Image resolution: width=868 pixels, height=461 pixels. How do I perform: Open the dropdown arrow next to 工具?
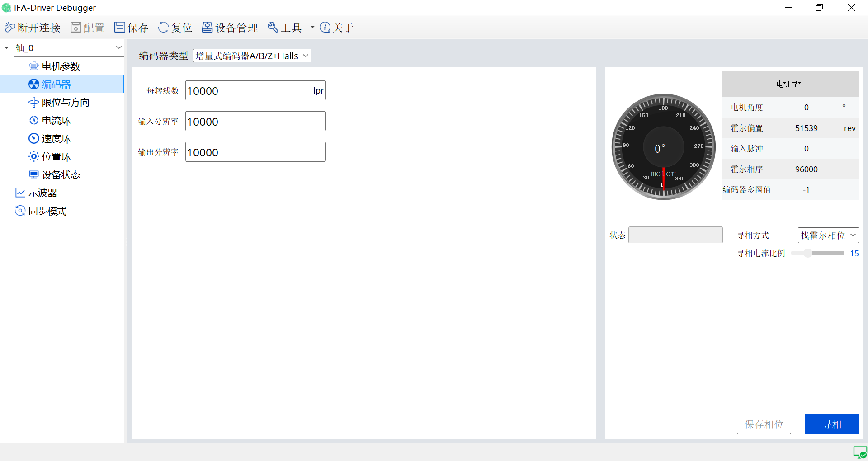click(x=312, y=28)
